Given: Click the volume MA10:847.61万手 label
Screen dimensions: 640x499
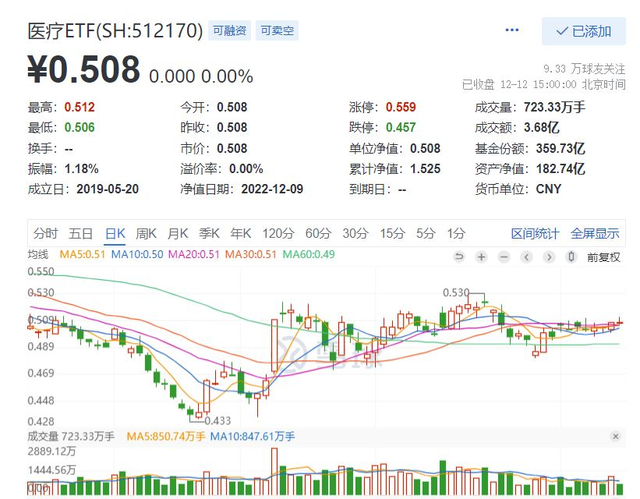Looking at the screenshot, I should pyautogui.click(x=252, y=437).
